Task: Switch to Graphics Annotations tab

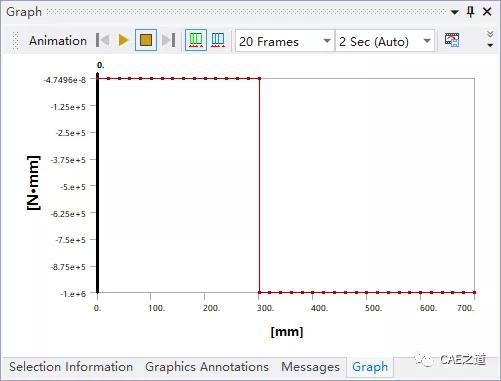Action: [x=207, y=367]
